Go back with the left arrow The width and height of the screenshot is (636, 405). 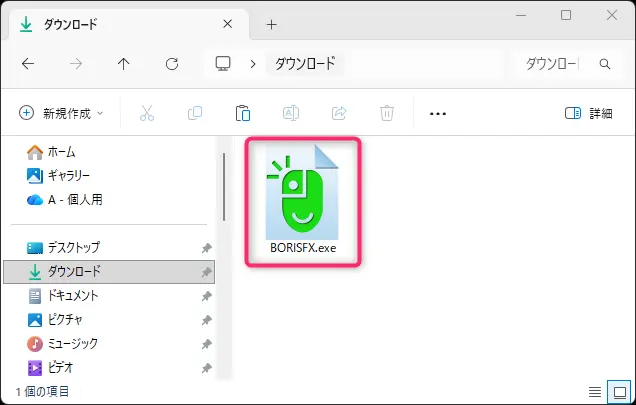tap(28, 64)
